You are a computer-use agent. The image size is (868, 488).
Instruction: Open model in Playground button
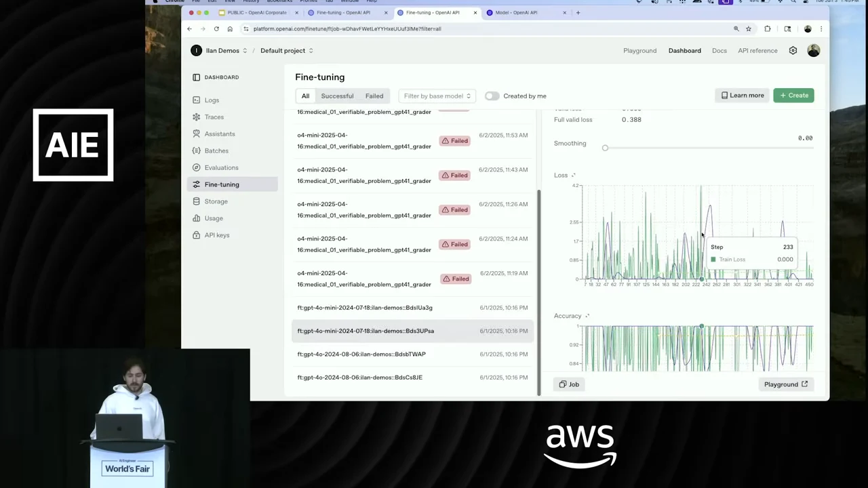[785, 384]
